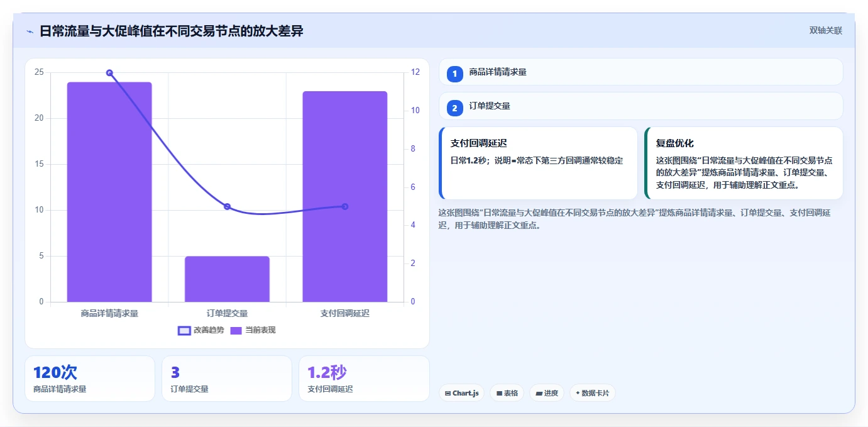The image size is (868, 427).
Task: Click the number 1 badge
Action: click(x=454, y=74)
